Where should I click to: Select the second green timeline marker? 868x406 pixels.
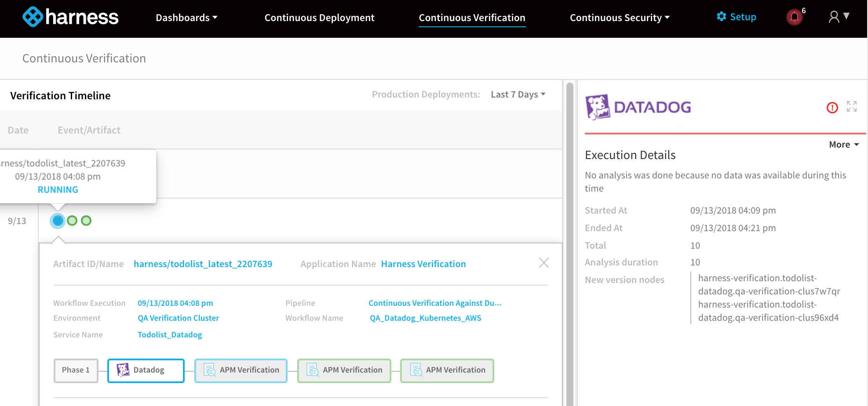click(x=72, y=221)
